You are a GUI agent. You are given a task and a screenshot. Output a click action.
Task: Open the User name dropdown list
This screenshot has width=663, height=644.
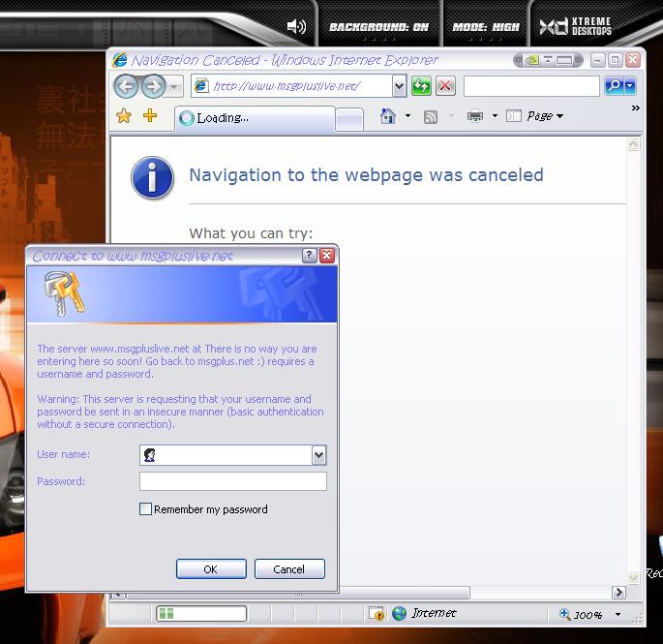(x=318, y=455)
